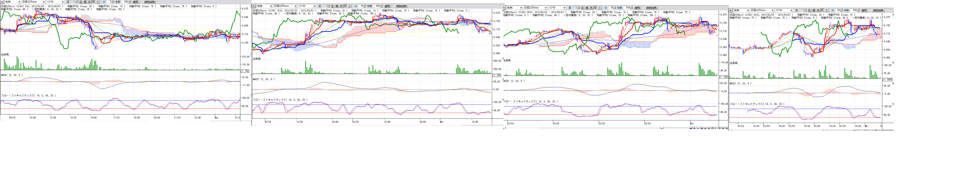
Task: Select daily (日) bars in the 5-minute chart
Action: [80, 2]
